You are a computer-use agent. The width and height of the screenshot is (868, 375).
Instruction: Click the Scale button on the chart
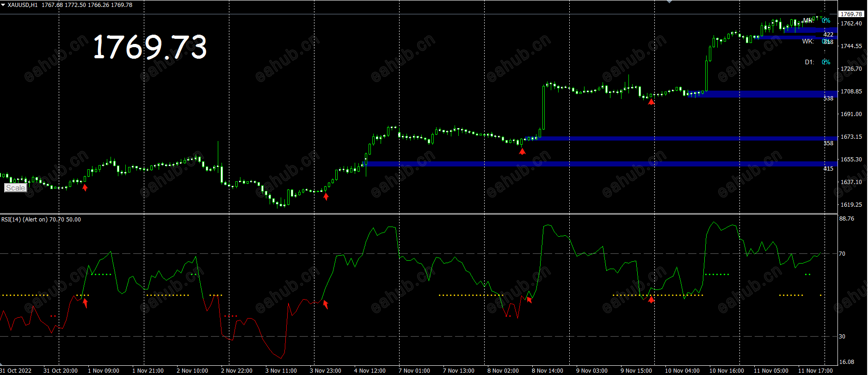point(15,188)
